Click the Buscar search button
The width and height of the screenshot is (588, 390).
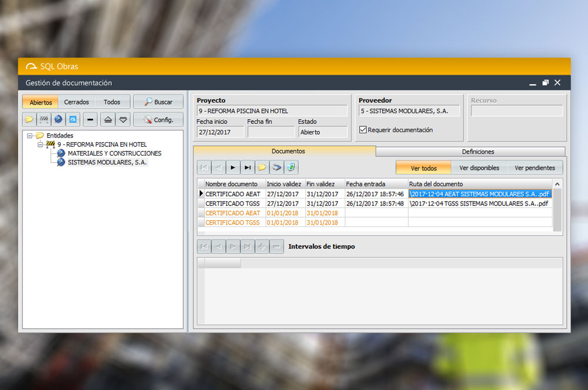point(158,102)
